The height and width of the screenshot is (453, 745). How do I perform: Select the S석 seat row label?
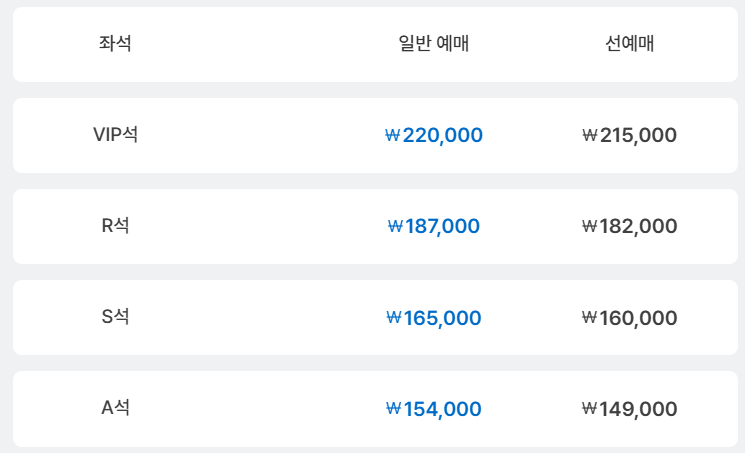[115, 317]
